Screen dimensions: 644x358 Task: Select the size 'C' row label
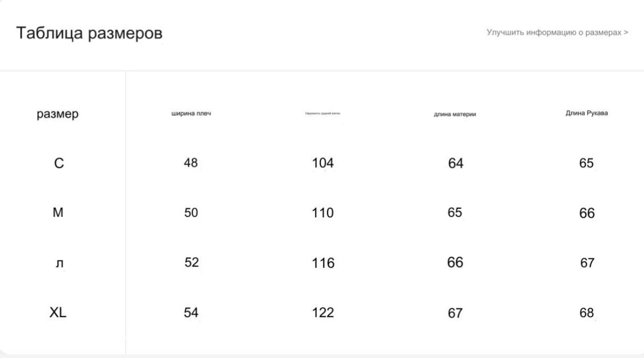pos(59,163)
